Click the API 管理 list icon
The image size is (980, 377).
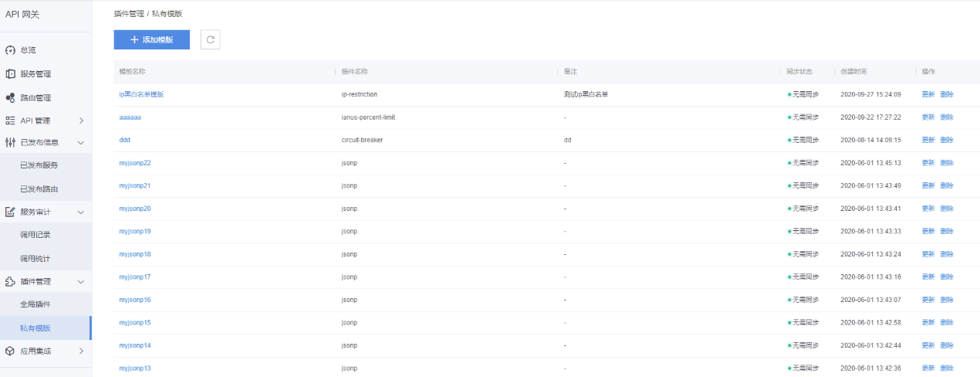(10, 121)
